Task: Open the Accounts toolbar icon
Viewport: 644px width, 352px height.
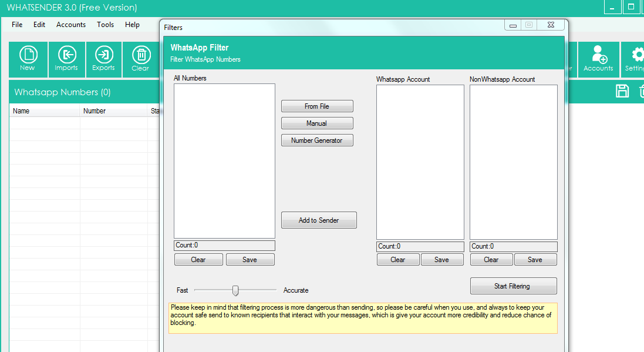Action: click(x=598, y=59)
